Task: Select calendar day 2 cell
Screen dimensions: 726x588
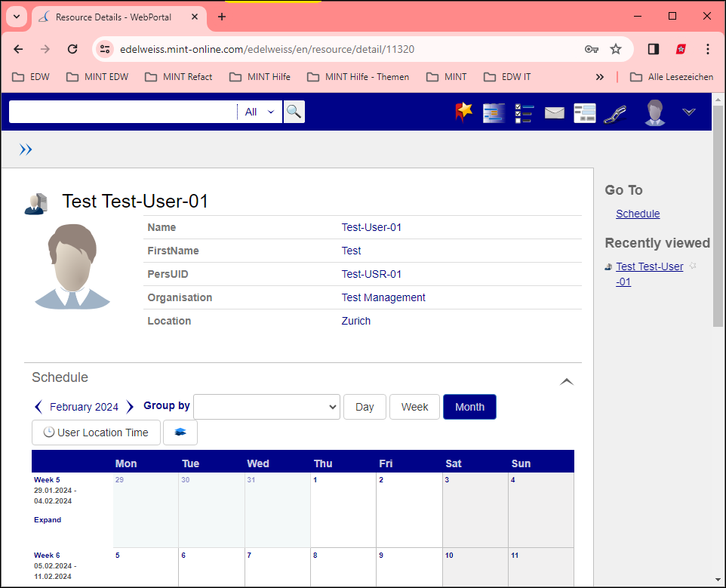Action: tap(409, 509)
